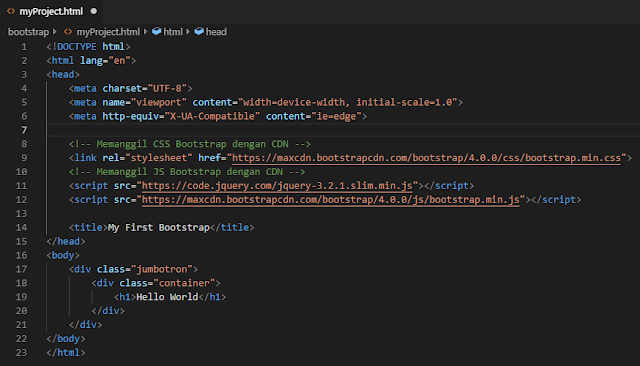Click the class="jumbotron" div line
640x366 pixels.
coord(133,269)
